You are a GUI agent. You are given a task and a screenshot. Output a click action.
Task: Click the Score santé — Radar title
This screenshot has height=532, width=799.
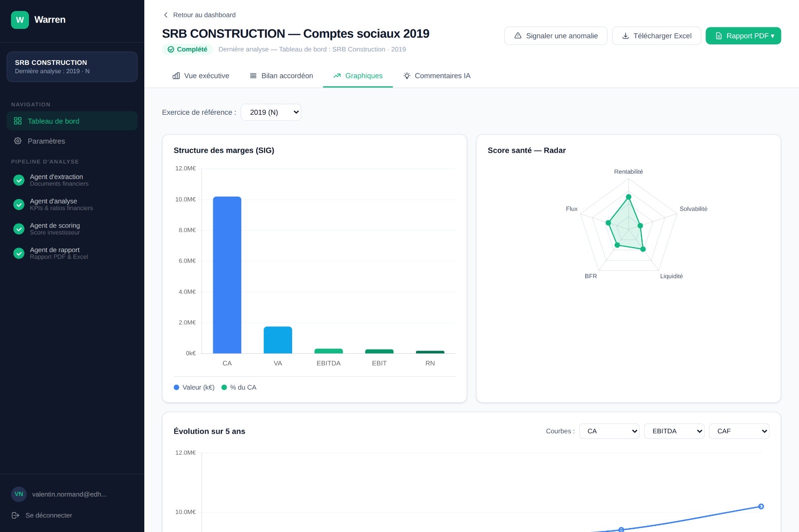(x=527, y=150)
